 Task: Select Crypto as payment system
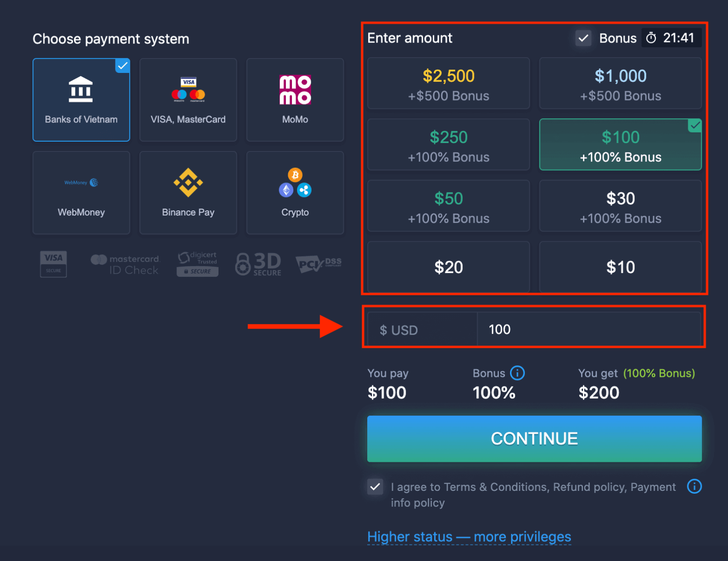point(295,192)
